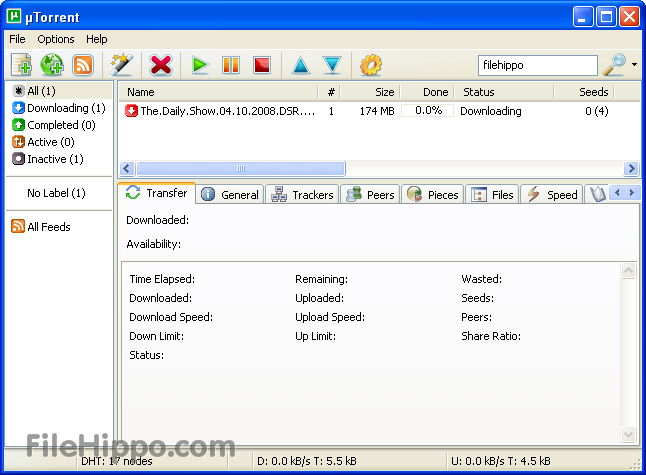
Task: Open the Add RSS Feed toolbar icon
Action: point(83,65)
